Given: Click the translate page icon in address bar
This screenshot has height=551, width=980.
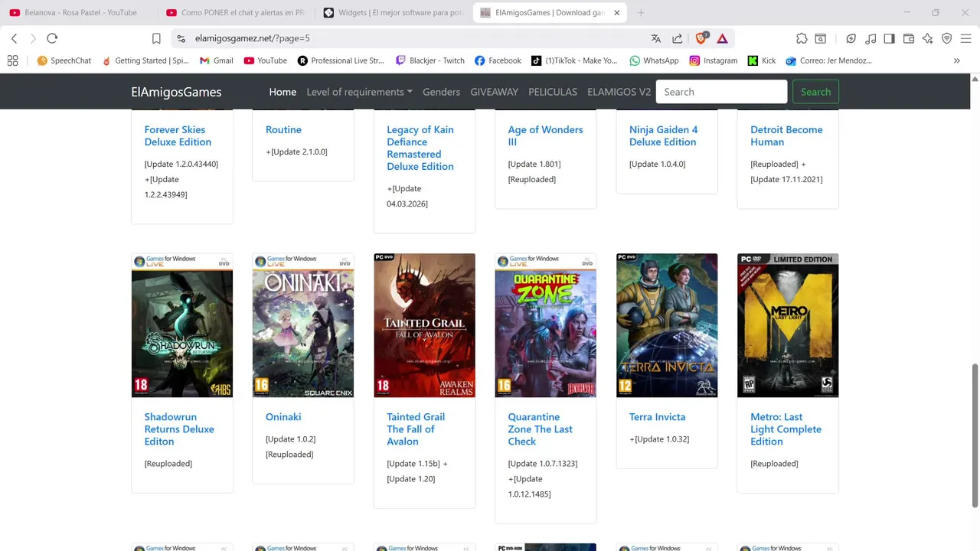Looking at the screenshot, I should (655, 38).
